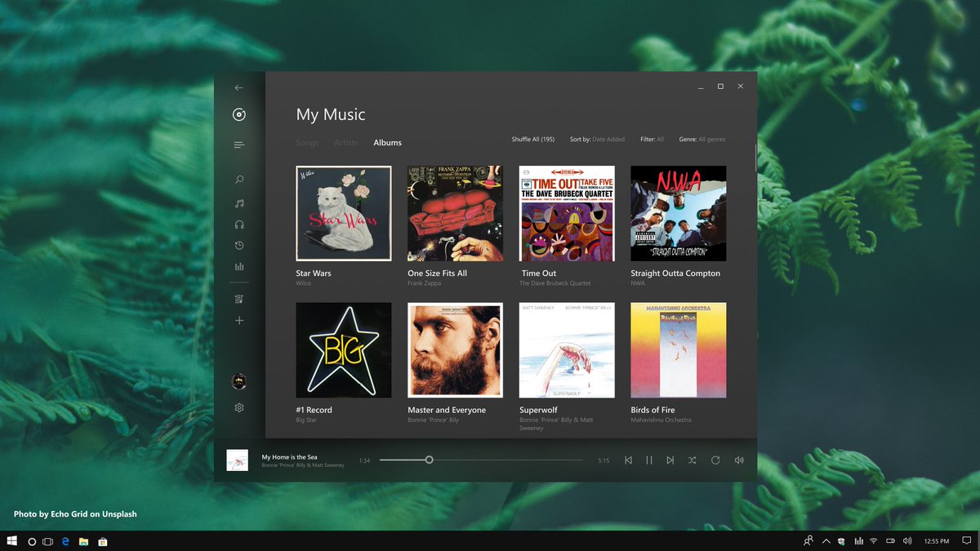This screenshot has width=980, height=551.
Task: Open the Filter All dropdown
Action: [x=653, y=140]
